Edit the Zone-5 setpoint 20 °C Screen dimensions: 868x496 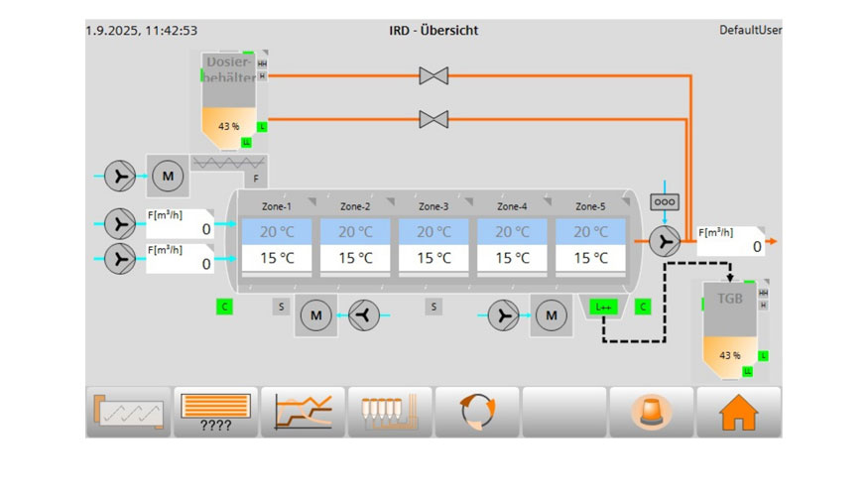pyautogui.click(x=590, y=231)
